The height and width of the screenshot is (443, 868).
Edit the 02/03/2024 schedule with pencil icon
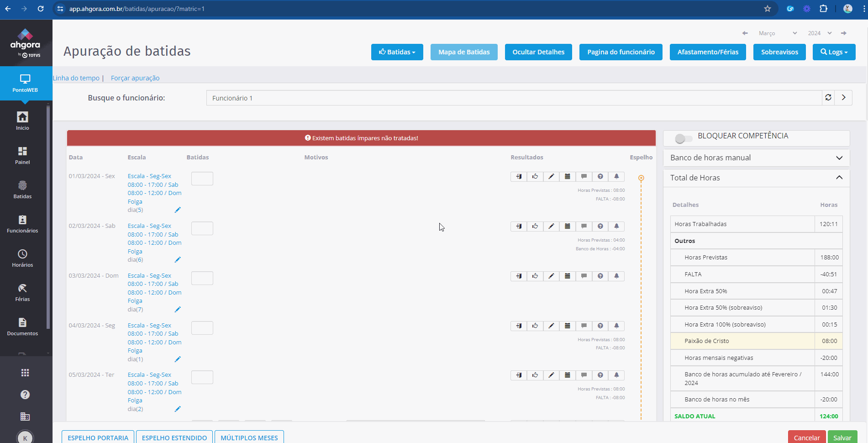coord(178,260)
